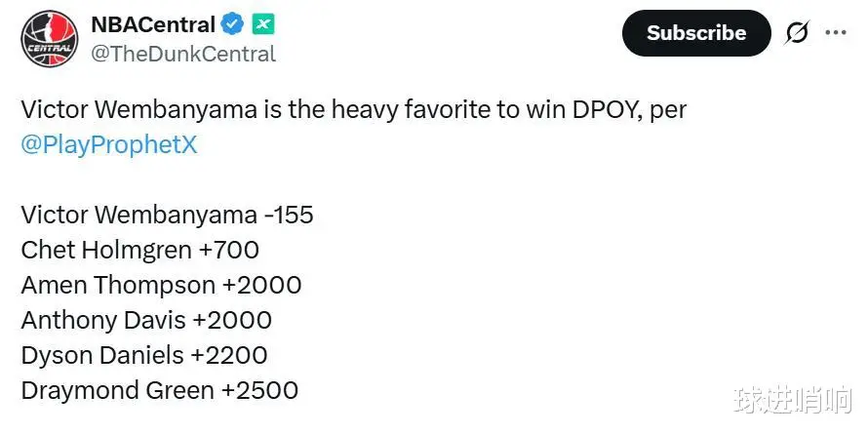Click the blue verified checkmark badge

pyautogui.click(x=233, y=23)
